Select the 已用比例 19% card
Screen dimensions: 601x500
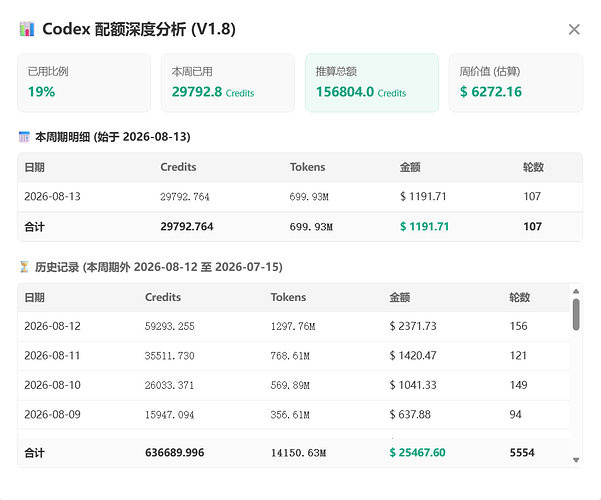[84, 83]
